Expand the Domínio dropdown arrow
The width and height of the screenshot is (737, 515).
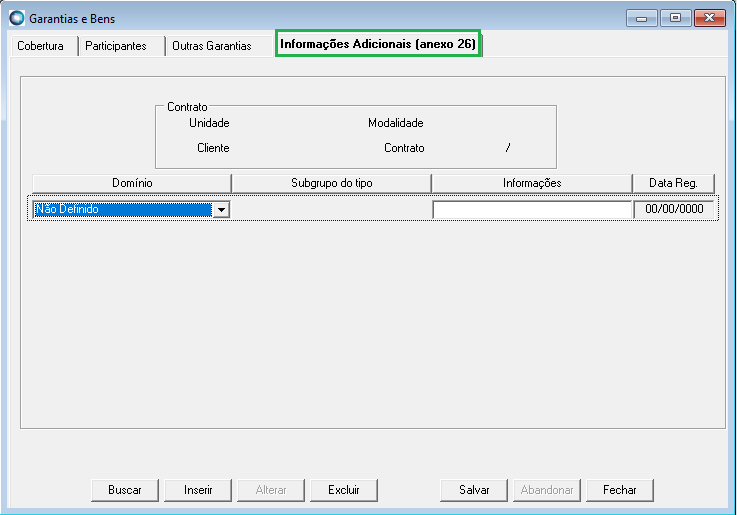pos(221,210)
